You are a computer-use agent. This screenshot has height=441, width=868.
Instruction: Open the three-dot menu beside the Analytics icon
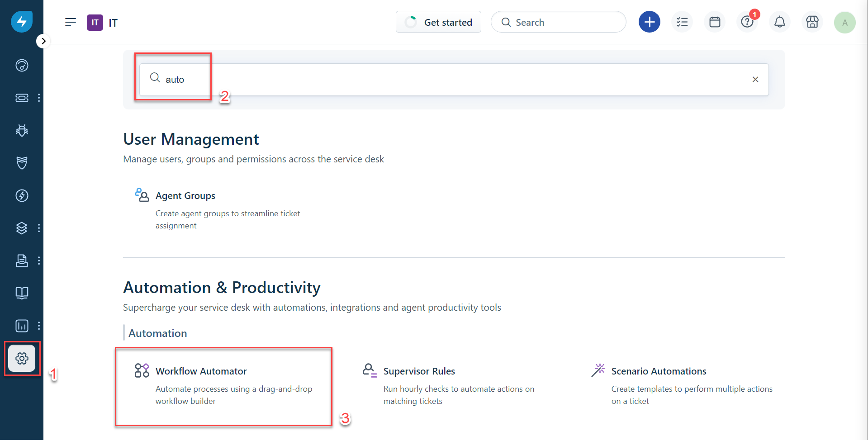point(39,326)
